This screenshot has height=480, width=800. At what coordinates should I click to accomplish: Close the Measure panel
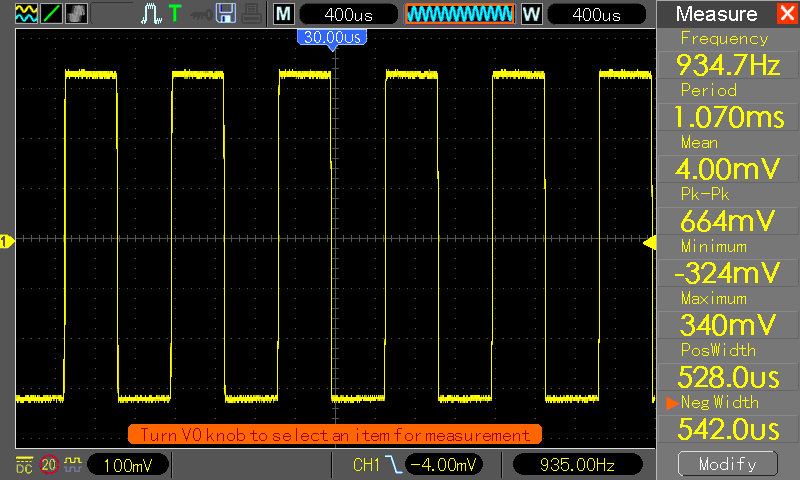786,14
